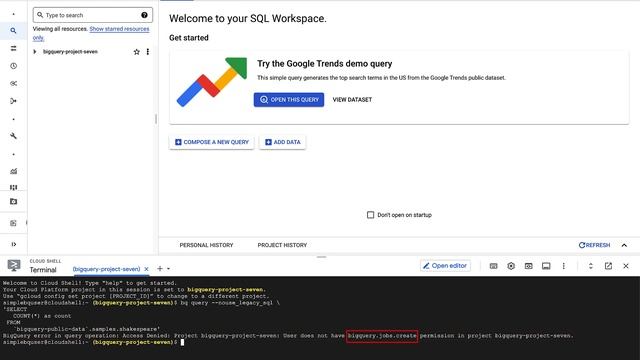
Task: Click Cloud Shell web preview icon
Action: (529, 266)
